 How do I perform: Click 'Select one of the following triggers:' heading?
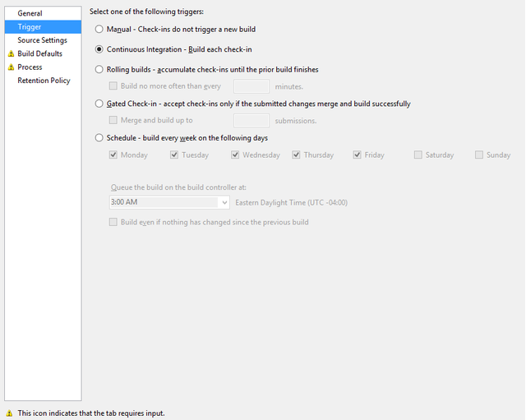(146, 12)
